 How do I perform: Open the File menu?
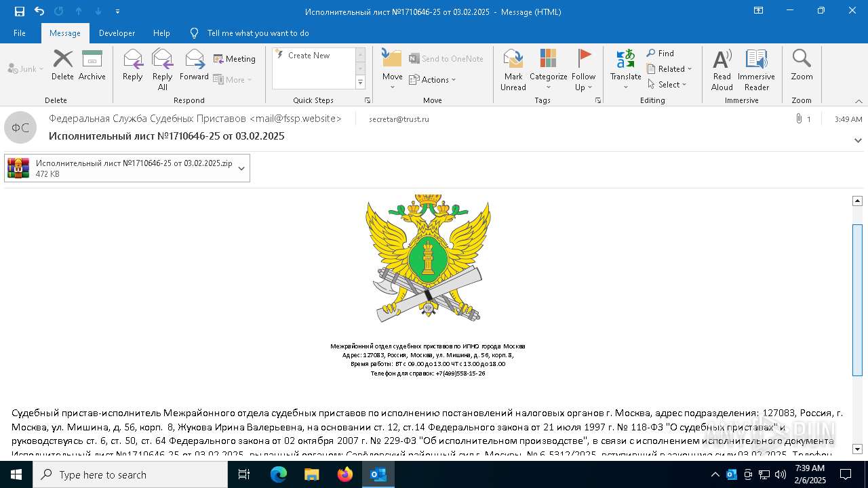point(20,33)
